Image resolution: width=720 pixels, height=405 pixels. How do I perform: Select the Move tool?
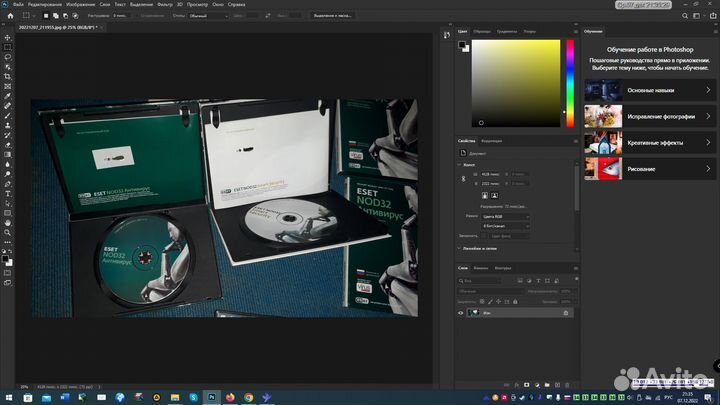(7, 38)
